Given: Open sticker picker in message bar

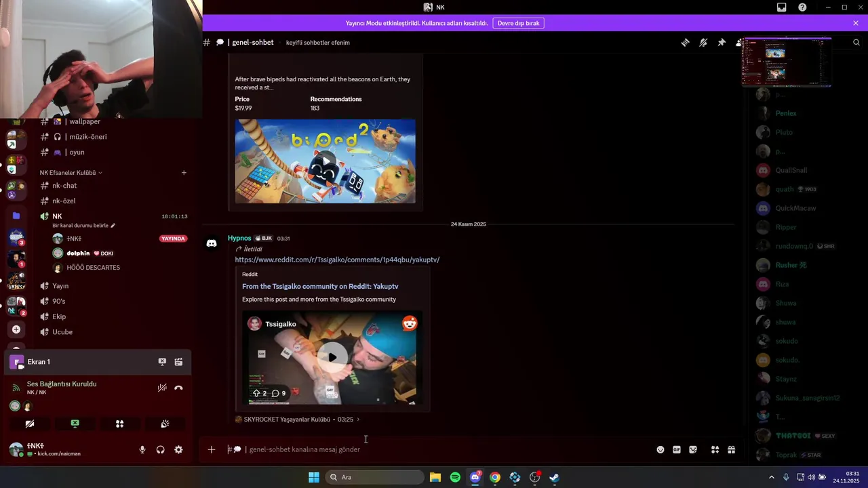Looking at the screenshot, I should [x=693, y=449].
